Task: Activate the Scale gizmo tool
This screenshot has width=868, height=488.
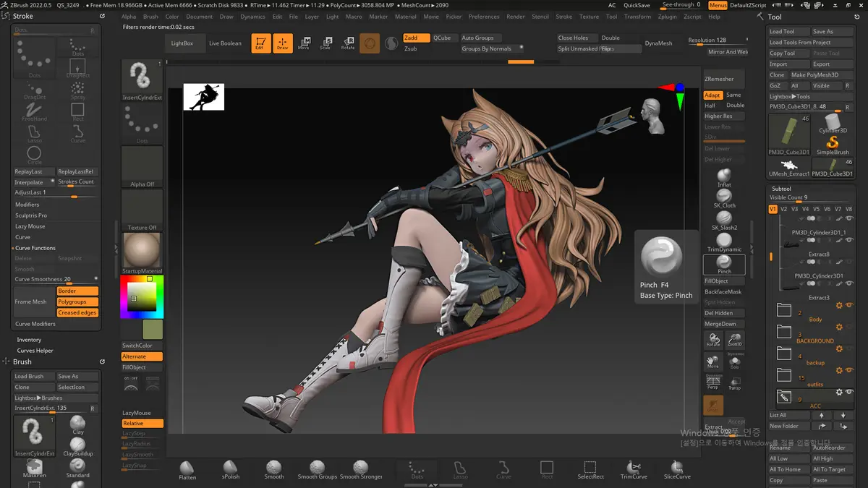Action: click(x=325, y=43)
